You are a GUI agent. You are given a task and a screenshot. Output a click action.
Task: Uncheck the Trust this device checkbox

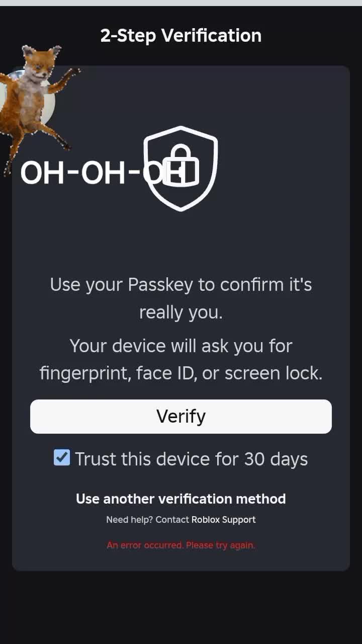(62, 458)
